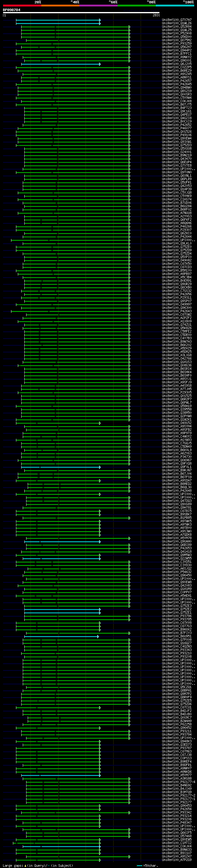Image resolution: width=197 pixels, height=868 pixels.
Task: Open hit UniRef100_Q22W55
Action: (177, 558)
